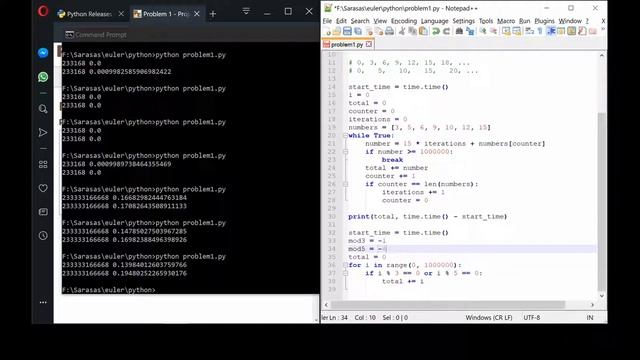Open Bookmarks heart icon in Opera sidebar

point(43,188)
